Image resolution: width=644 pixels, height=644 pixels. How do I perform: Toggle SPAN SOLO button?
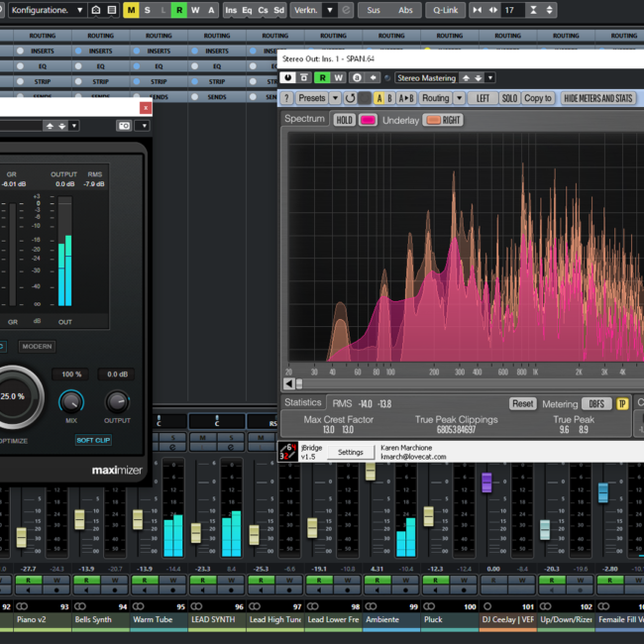coord(509,98)
